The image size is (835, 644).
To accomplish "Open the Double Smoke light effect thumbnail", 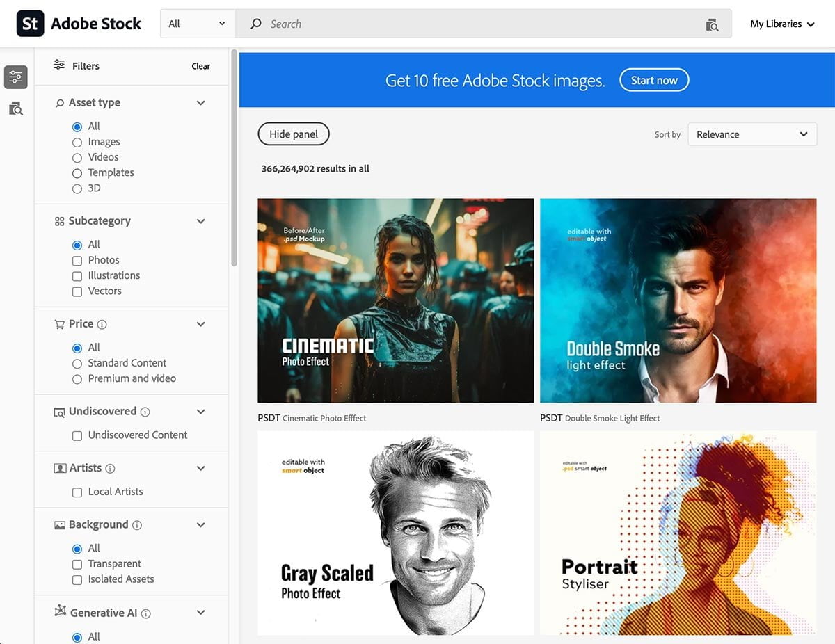I will point(678,300).
